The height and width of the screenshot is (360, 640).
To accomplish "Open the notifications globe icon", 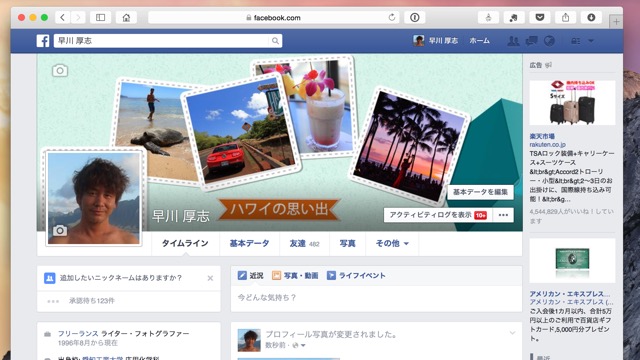I will (549, 41).
